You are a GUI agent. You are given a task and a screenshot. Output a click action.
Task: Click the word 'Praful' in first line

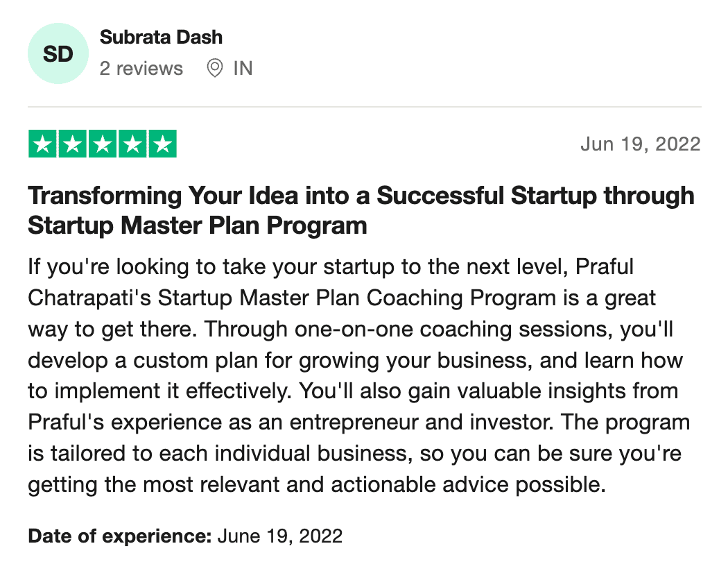pos(605,266)
